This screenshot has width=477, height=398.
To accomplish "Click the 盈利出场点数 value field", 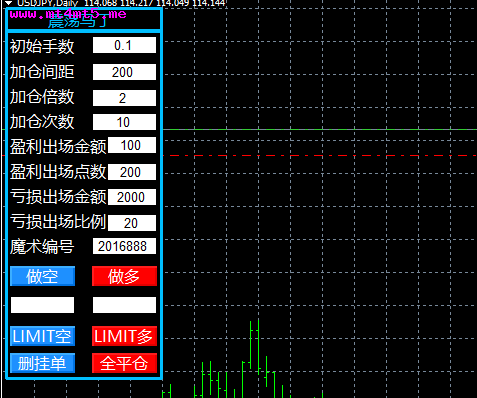I will (132, 172).
